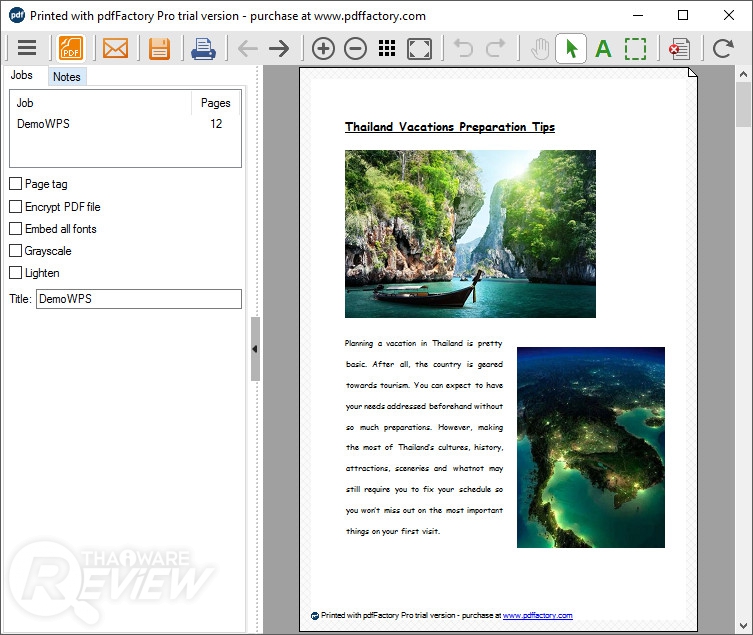Select the green text tool
The image size is (753, 635).
pos(603,48)
